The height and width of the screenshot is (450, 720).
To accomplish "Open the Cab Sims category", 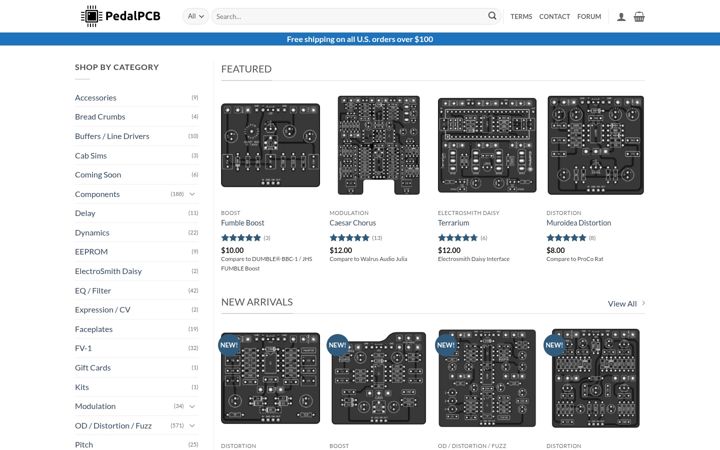I will coord(91,156).
